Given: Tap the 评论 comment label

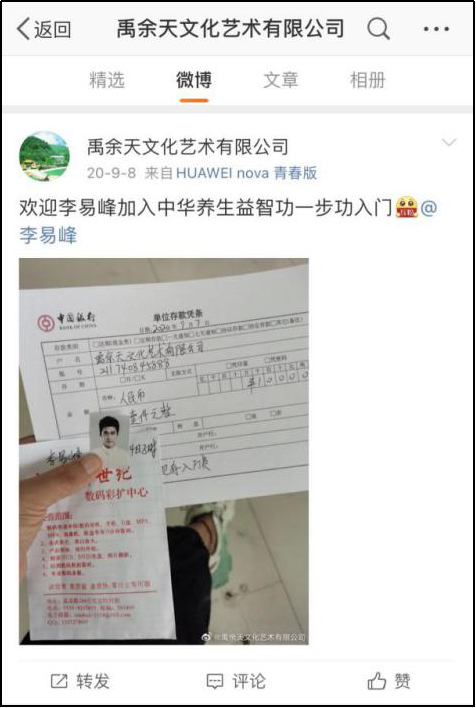Looking at the screenshot, I should click(x=249, y=681).
